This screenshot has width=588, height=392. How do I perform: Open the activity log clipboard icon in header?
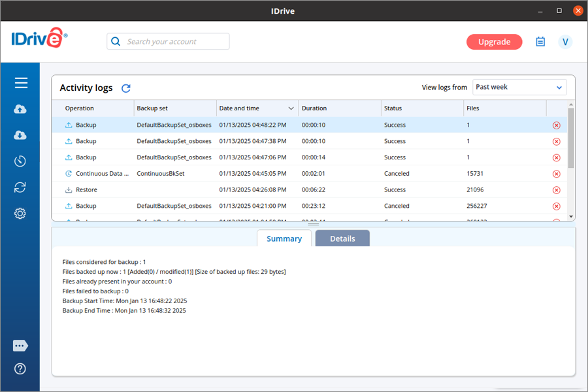pyautogui.click(x=540, y=42)
